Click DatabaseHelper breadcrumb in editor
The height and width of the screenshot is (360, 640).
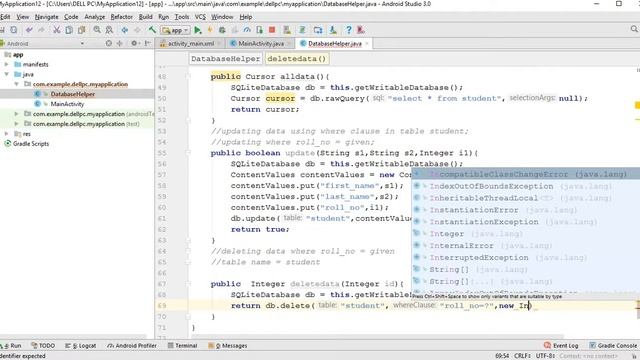tap(225, 59)
